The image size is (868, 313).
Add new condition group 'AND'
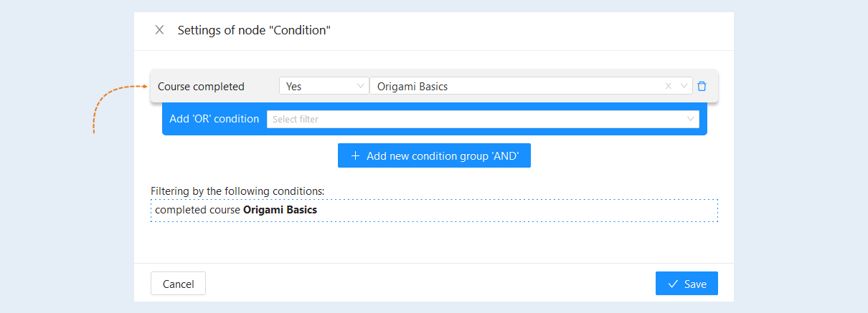(x=434, y=155)
